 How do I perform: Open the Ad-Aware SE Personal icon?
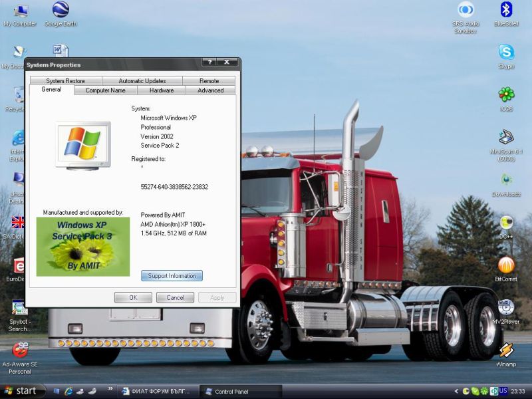pos(20,350)
